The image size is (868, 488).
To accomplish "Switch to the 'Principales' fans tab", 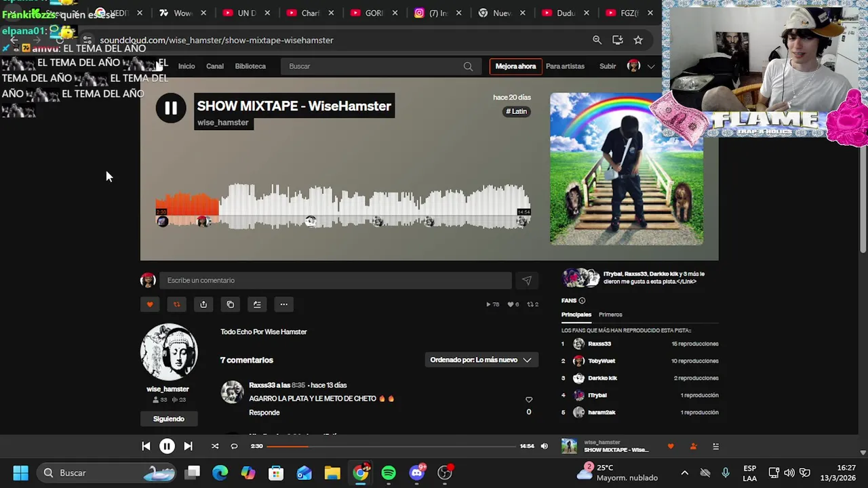I will pos(576,314).
